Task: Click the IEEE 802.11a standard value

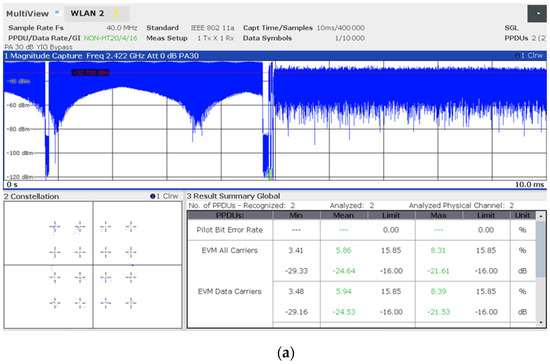Action: (x=212, y=28)
